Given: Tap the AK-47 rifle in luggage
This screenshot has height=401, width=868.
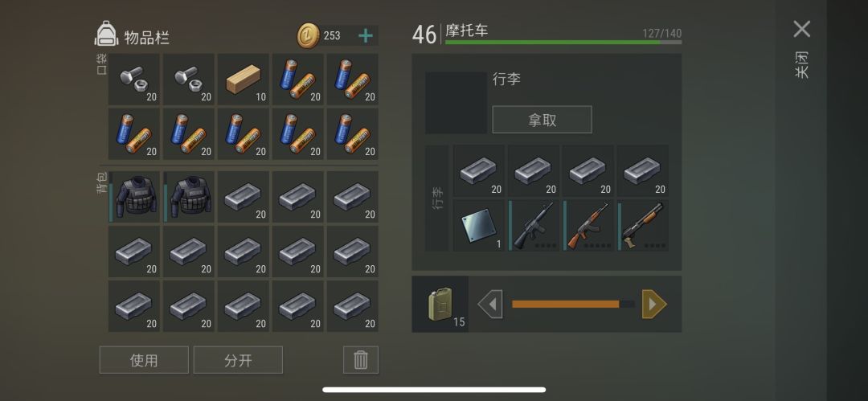Looking at the screenshot, I should click(588, 226).
